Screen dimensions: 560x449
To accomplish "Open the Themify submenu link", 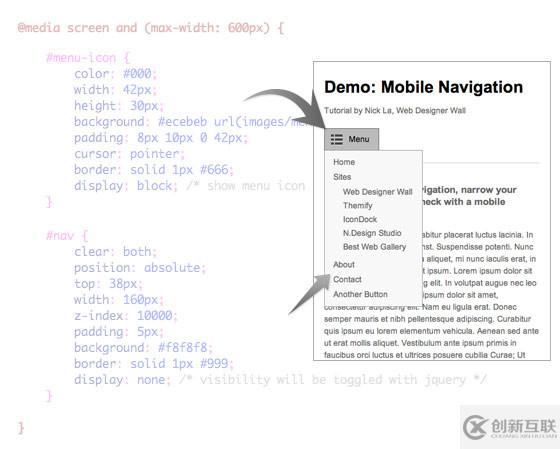I will [x=358, y=205].
